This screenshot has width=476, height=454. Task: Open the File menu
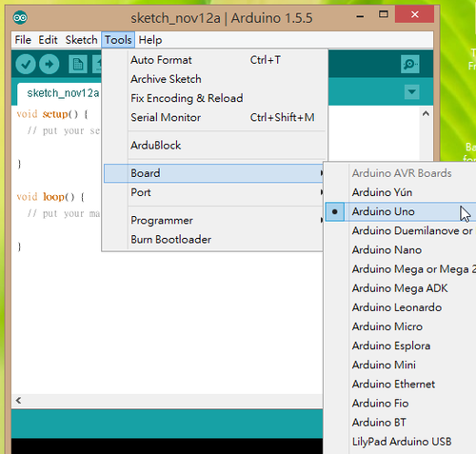tap(23, 40)
